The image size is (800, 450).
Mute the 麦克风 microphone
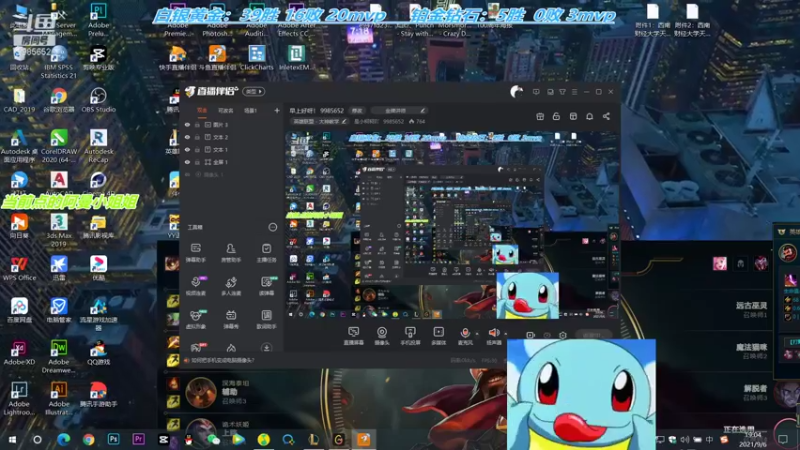coord(465,336)
